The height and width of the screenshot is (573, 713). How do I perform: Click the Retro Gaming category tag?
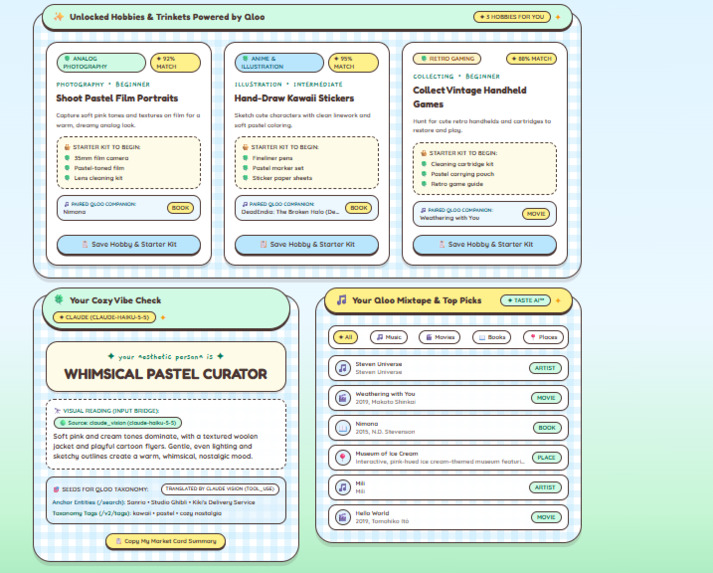447,59
